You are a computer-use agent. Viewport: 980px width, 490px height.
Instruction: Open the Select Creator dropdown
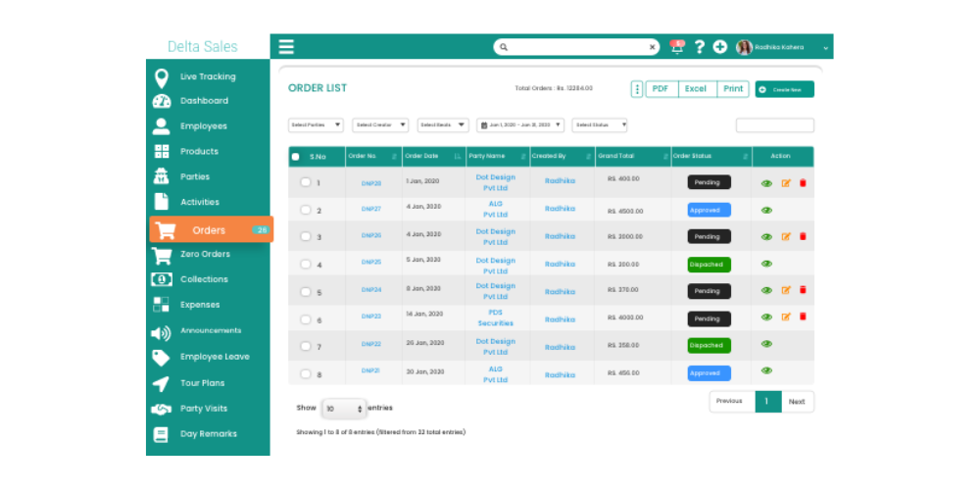[x=380, y=125]
